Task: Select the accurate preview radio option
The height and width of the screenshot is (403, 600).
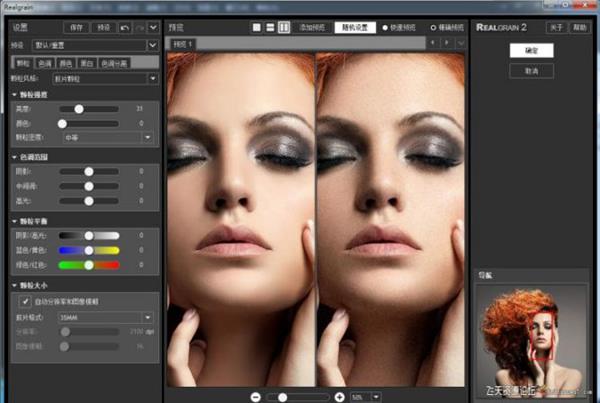Action: 432,27
